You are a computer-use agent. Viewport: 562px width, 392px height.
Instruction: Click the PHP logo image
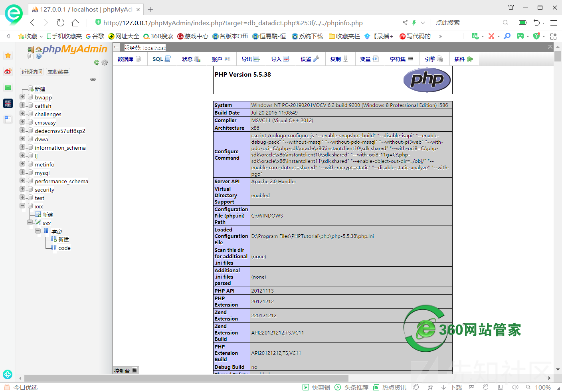[x=427, y=80]
